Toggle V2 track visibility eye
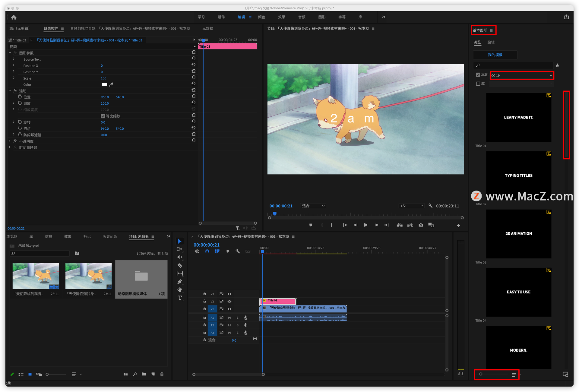 pyautogui.click(x=229, y=302)
